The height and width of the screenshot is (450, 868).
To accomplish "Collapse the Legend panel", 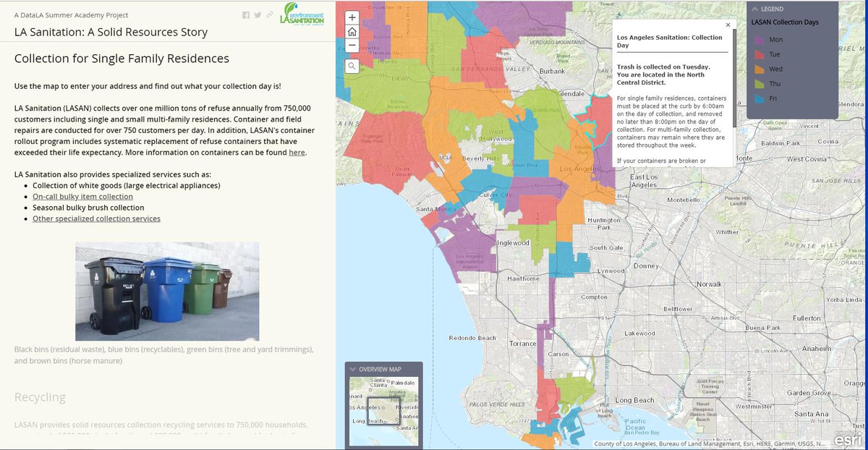I will [x=755, y=9].
